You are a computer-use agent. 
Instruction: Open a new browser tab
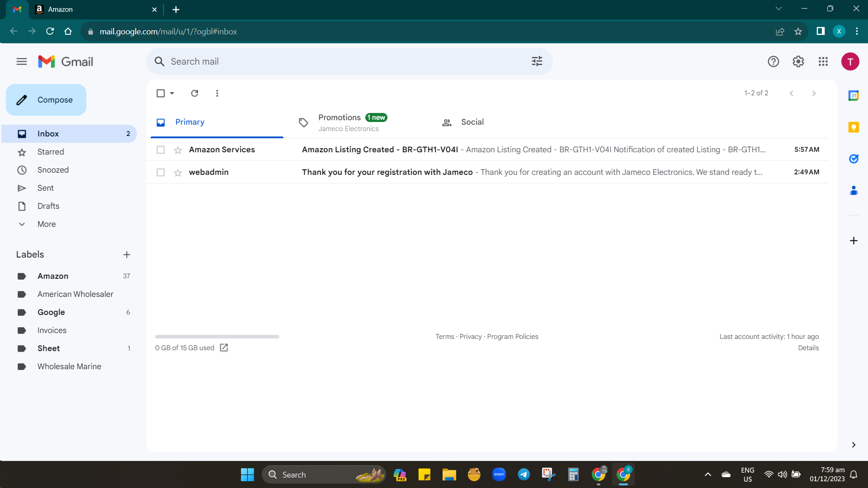176,9
